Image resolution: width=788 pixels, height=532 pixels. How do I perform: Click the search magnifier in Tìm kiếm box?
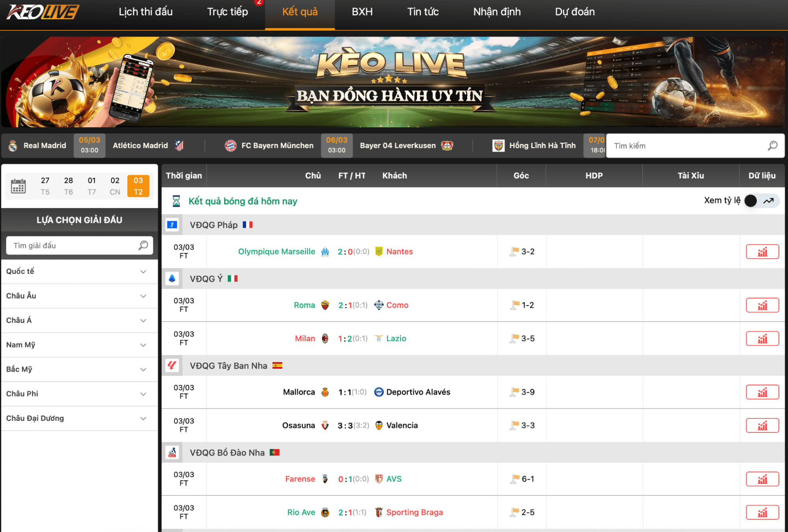(x=772, y=146)
